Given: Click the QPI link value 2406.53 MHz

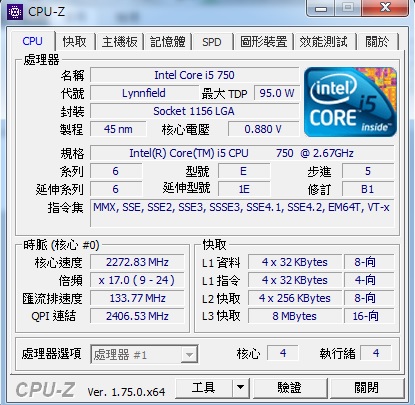Looking at the screenshot, I should click(137, 316).
